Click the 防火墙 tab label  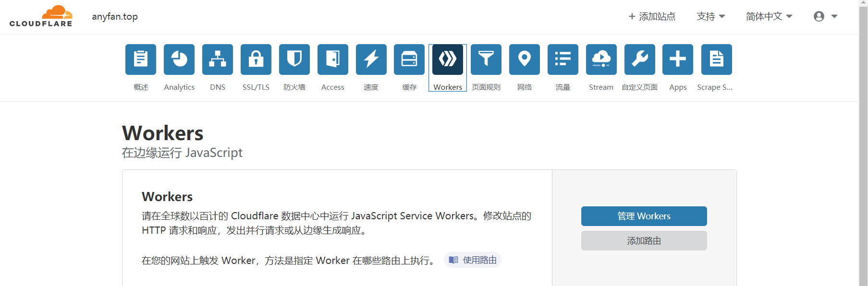294,87
